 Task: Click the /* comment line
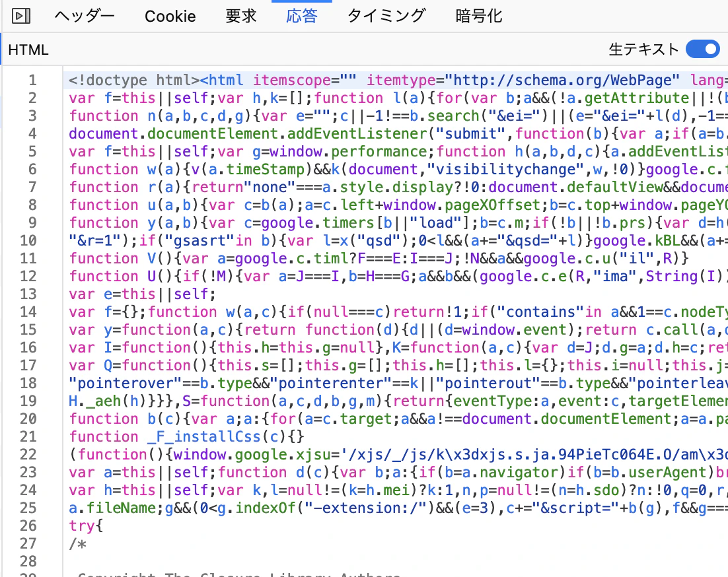tap(77, 543)
